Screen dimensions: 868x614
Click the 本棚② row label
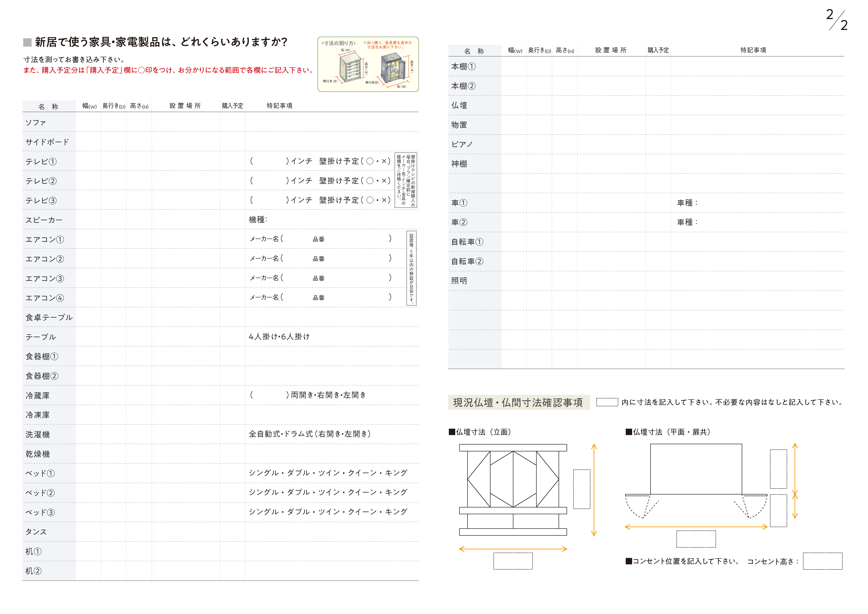(463, 86)
